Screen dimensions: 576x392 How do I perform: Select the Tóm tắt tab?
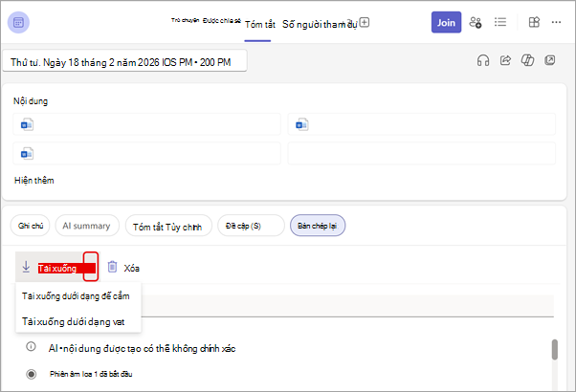(259, 24)
